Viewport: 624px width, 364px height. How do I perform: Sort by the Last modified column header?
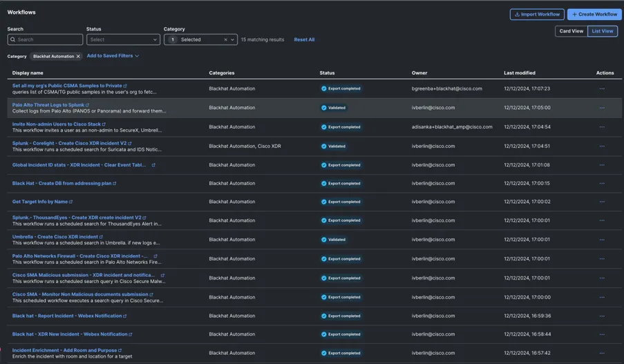[520, 73]
